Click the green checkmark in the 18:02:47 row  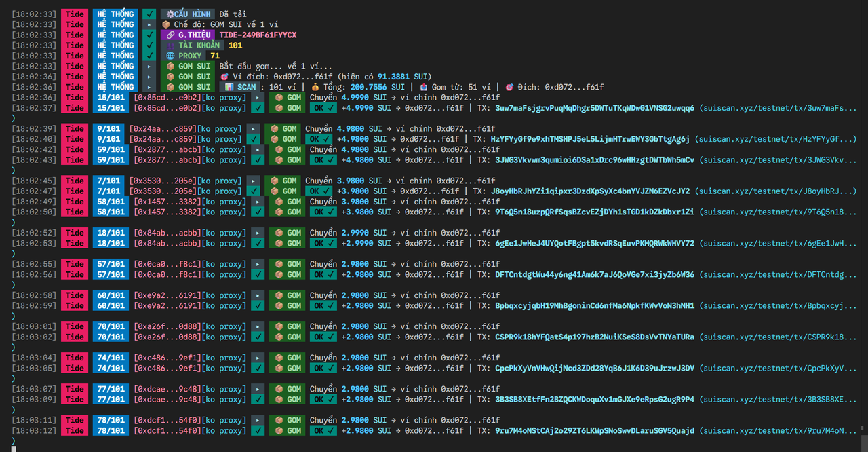coord(253,191)
